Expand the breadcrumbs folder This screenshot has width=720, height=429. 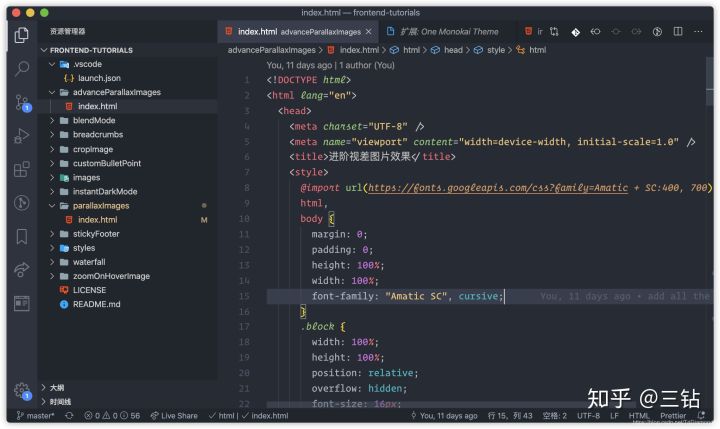tap(52, 135)
